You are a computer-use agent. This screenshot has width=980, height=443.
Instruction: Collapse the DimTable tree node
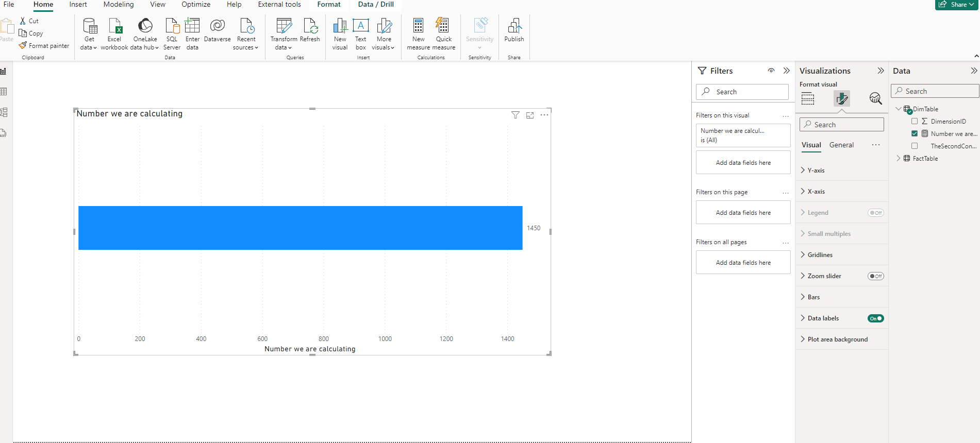899,109
